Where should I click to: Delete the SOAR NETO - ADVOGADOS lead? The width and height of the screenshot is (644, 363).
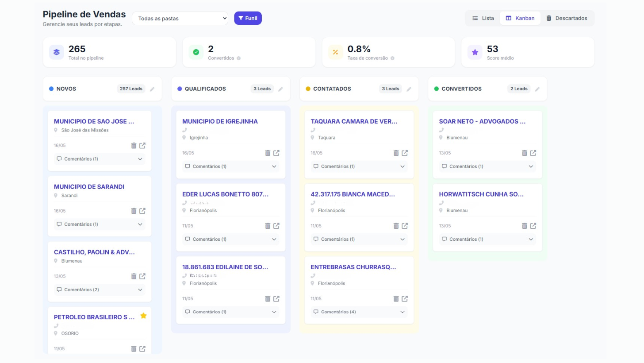tap(525, 153)
